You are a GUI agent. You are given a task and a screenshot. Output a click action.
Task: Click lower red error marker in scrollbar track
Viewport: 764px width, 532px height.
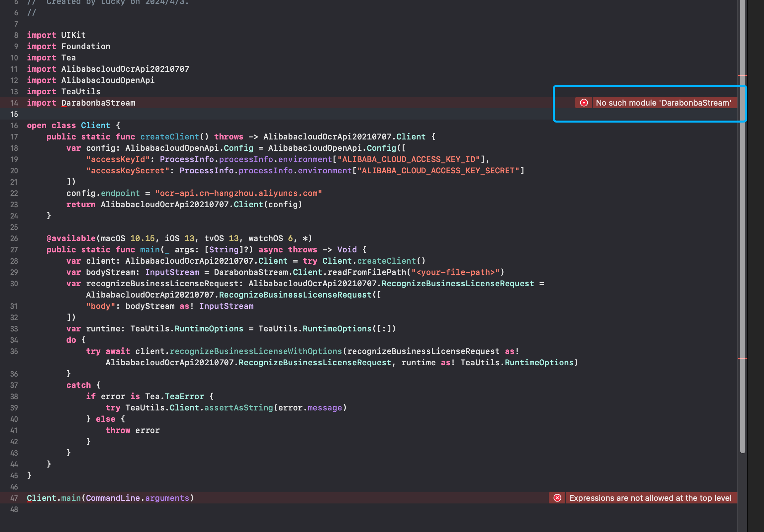pos(742,358)
